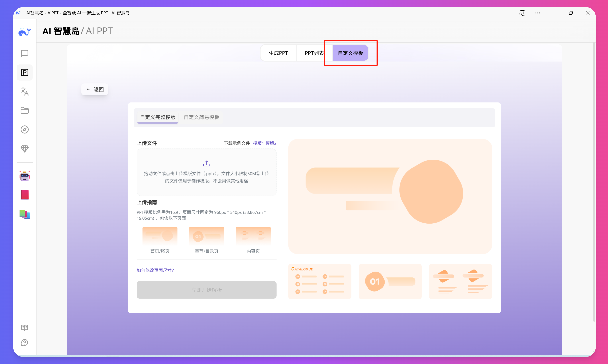Click the whale logo in the sidebar
The width and height of the screenshot is (608, 364).
click(25, 32)
